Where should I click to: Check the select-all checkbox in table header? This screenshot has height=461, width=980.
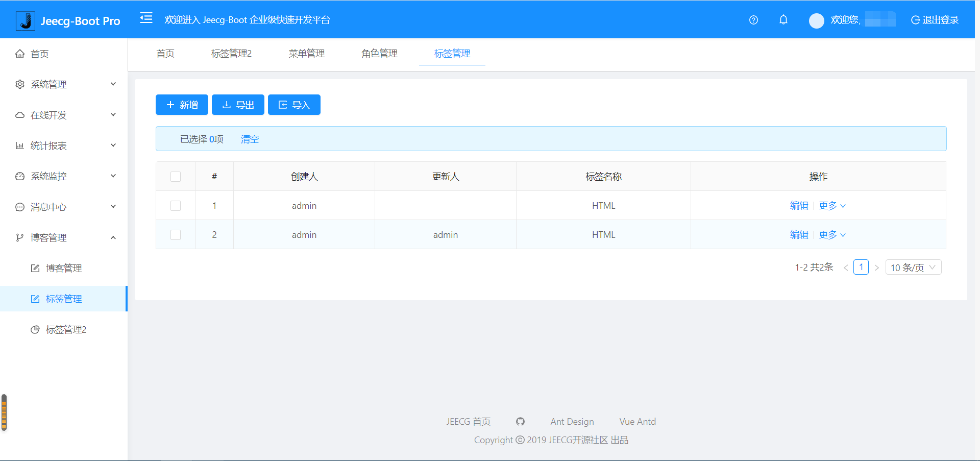tap(176, 176)
